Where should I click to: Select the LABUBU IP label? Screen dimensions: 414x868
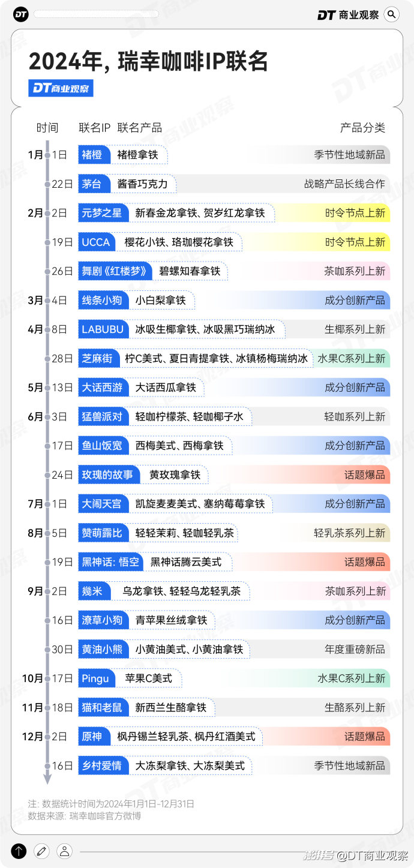coord(103,329)
